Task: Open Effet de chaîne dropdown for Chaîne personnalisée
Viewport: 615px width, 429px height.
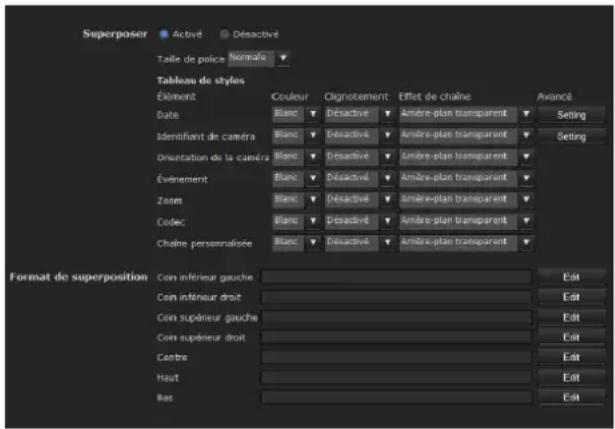Action: (x=466, y=242)
